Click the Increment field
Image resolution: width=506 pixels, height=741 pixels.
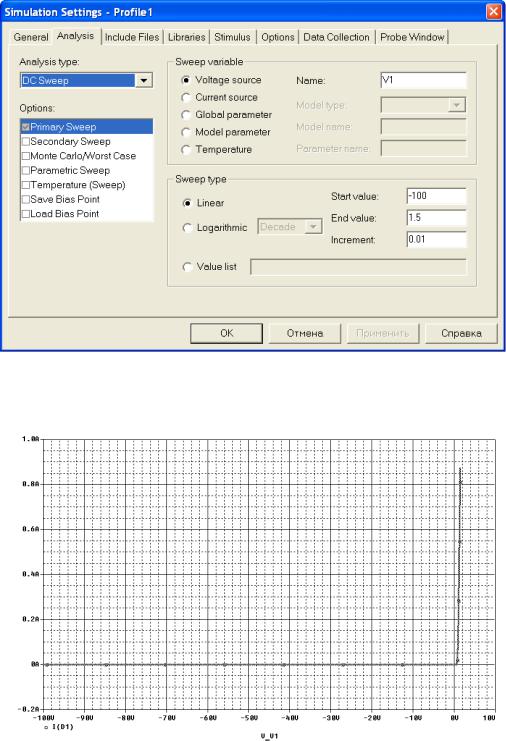(437, 240)
